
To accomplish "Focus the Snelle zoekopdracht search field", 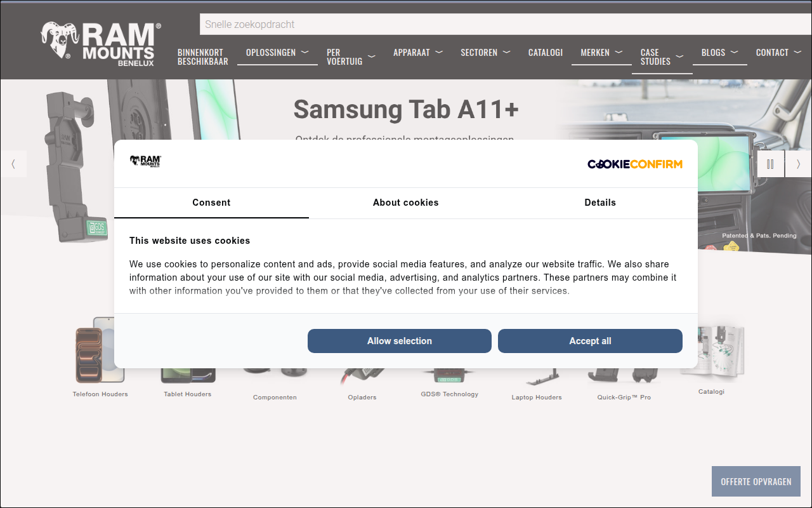I will [x=506, y=24].
